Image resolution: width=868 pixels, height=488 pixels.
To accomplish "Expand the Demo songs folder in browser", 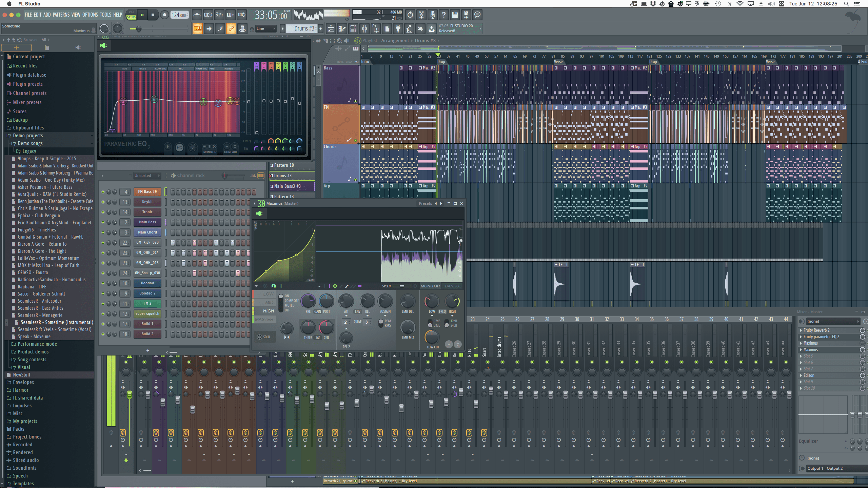I will click(x=31, y=143).
